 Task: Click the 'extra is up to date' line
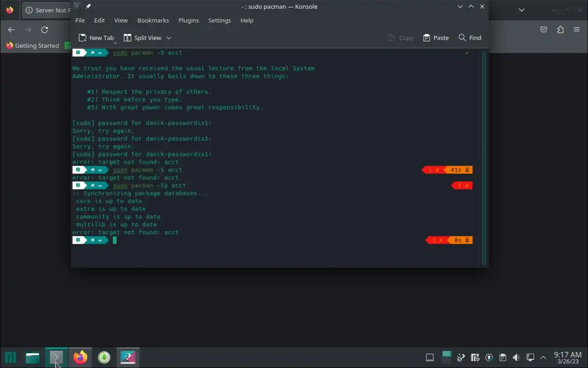tap(111, 209)
